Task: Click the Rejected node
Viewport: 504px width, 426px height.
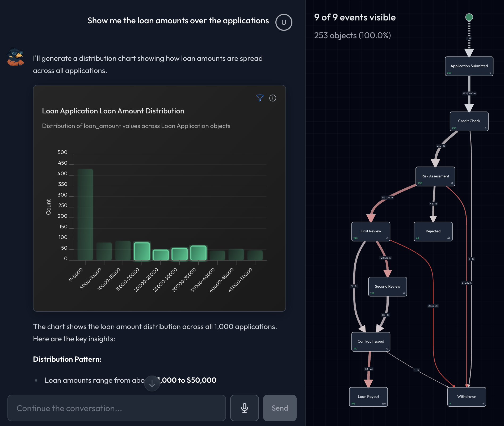Action: coord(433,231)
